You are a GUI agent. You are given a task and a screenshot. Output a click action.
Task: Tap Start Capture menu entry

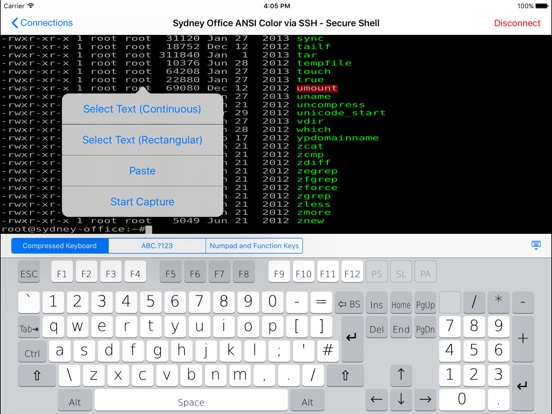142,202
